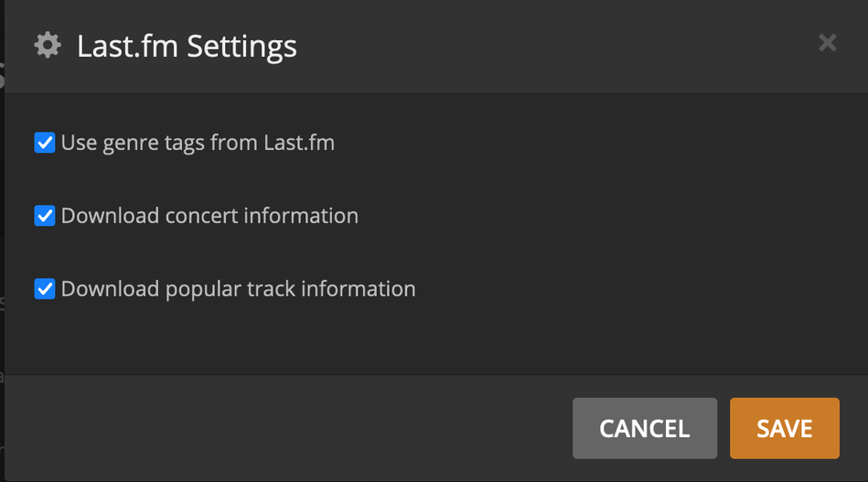Click the header bar between title and X

pyautogui.click(x=549, y=46)
